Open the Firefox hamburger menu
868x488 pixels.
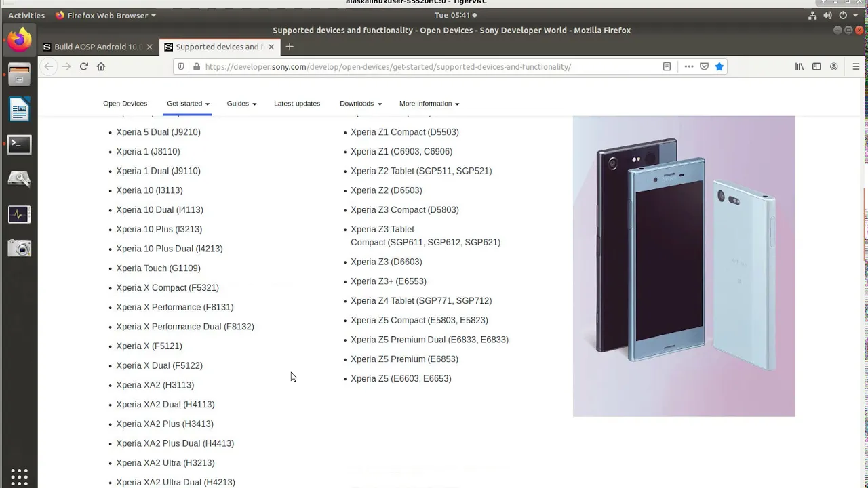point(856,66)
